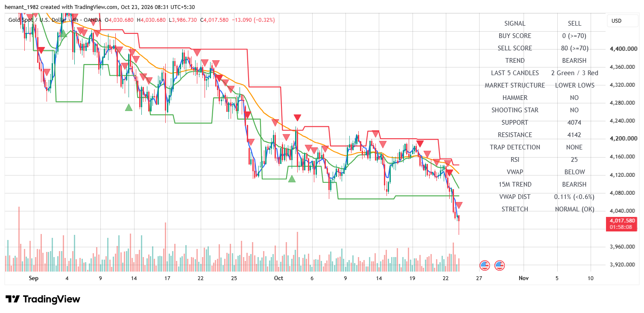Image resolution: width=644 pixels, height=313 pixels.
Task: Click the TradingView logo at bottom left
Action: 43,299
